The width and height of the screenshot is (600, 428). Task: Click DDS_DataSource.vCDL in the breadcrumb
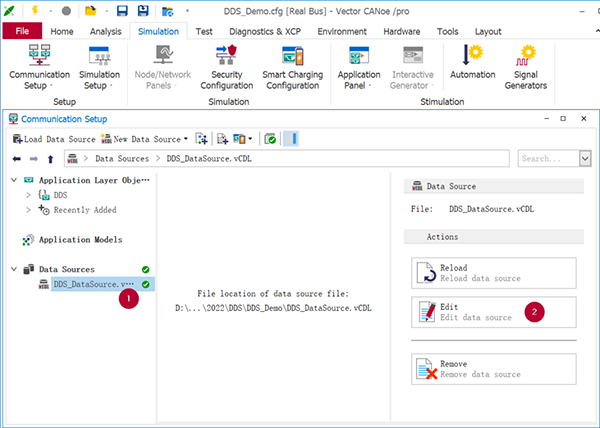pyautogui.click(x=209, y=159)
